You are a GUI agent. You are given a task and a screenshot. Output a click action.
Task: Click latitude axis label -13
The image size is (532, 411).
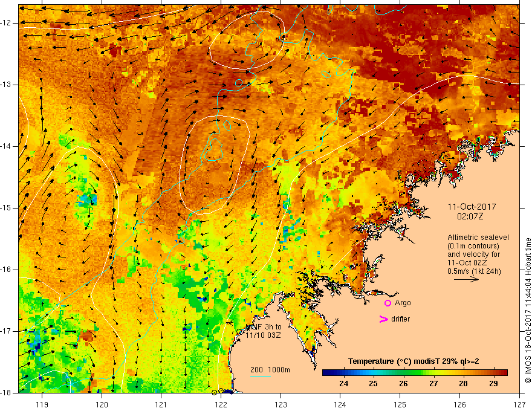tap(7, 85)
